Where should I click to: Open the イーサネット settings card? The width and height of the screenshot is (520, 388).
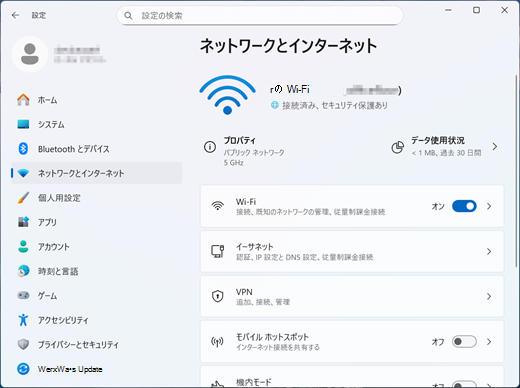pos(352,251)
